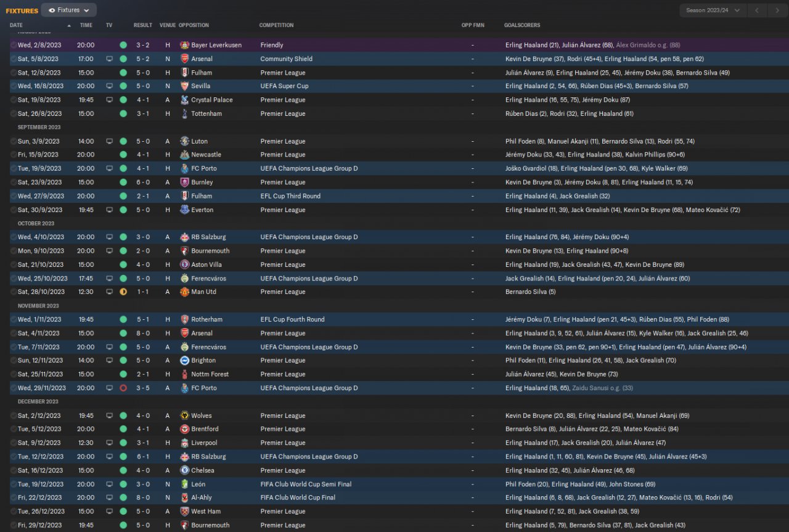Go to the previous season using left arrow
This screenshot has height=532, width=789.
758,10
